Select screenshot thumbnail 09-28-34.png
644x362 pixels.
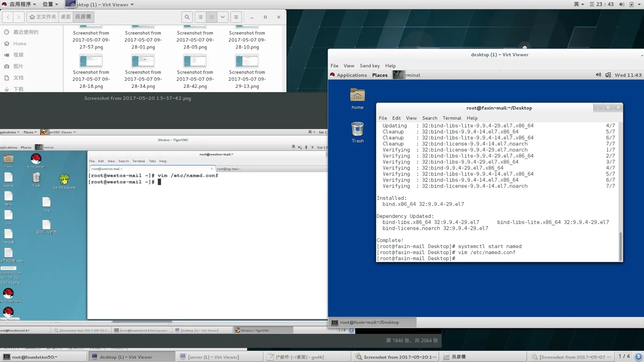(x=143, y=61)
